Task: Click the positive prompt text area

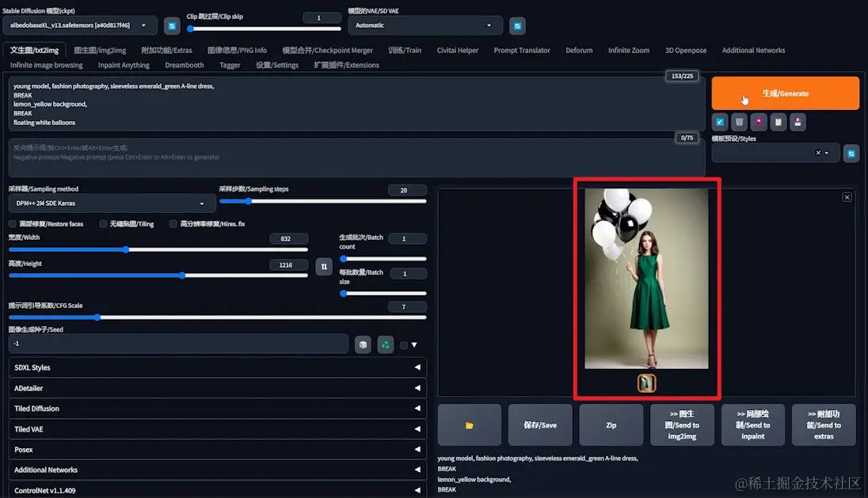Action: coord(356,104)
